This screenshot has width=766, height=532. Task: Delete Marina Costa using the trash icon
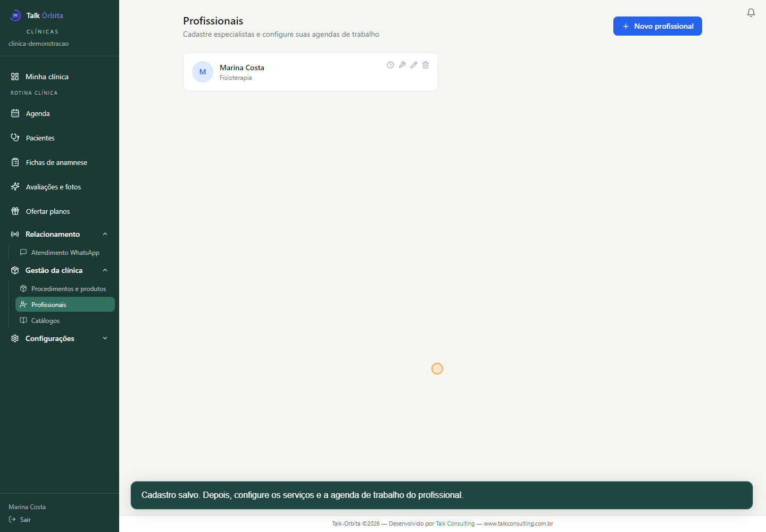[x=426, y=65]
